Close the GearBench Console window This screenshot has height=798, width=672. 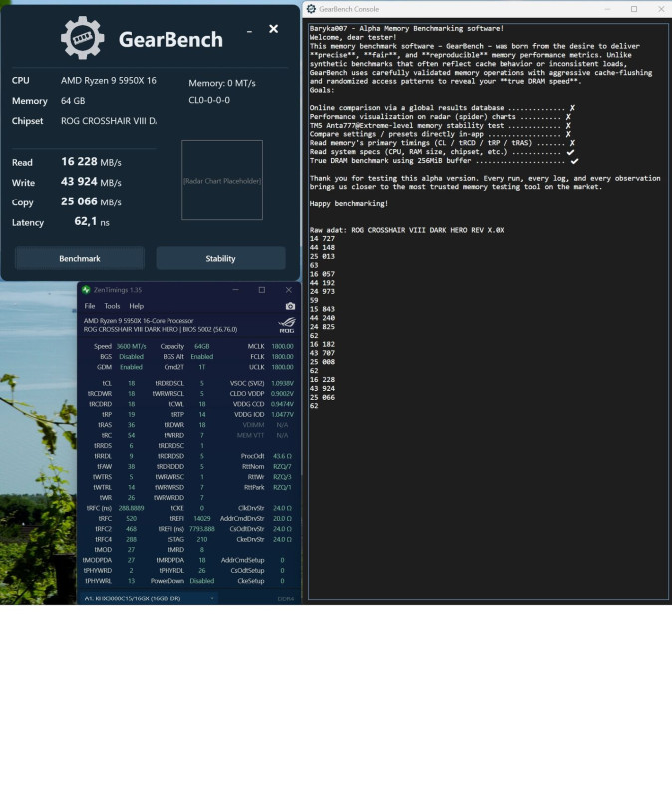tap(661, 9)
